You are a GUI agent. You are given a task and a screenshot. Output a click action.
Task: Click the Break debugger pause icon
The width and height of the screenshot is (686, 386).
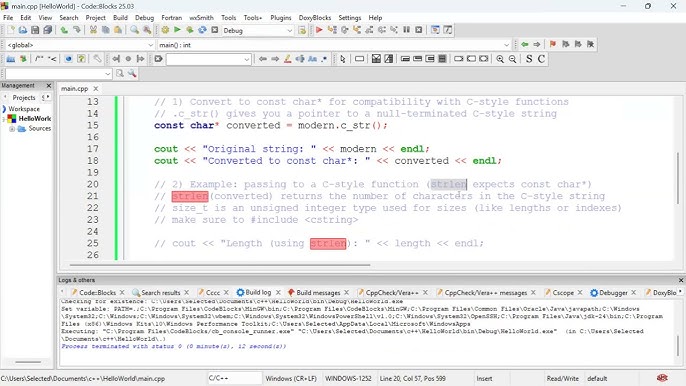(406, 30)
